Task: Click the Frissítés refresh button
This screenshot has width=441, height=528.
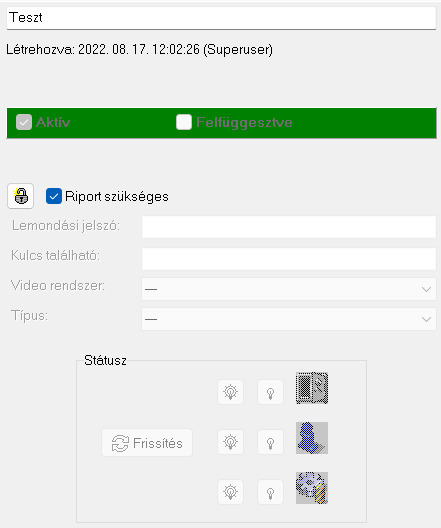Action: pyautogui.click(x=147, y=442)
